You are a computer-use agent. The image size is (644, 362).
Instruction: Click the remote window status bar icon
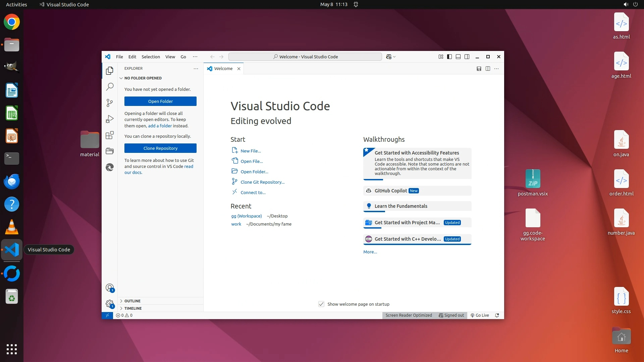(x=107, y=315)
